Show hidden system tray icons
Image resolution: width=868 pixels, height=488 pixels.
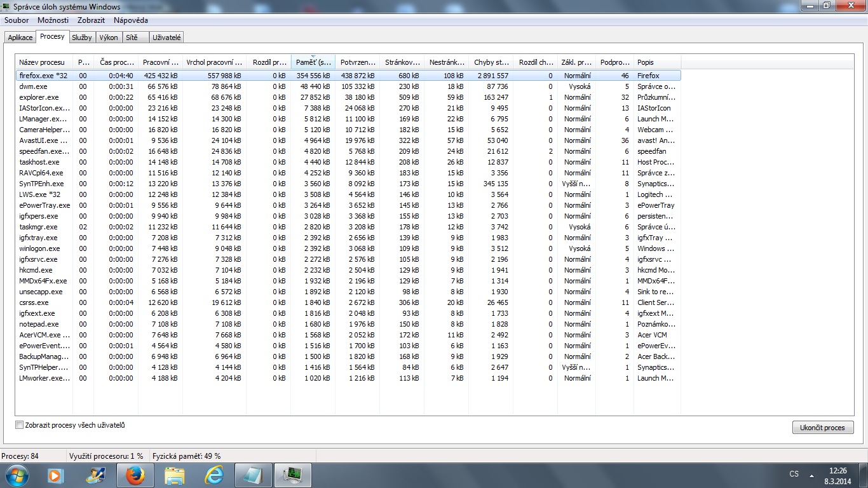point(811,475)
